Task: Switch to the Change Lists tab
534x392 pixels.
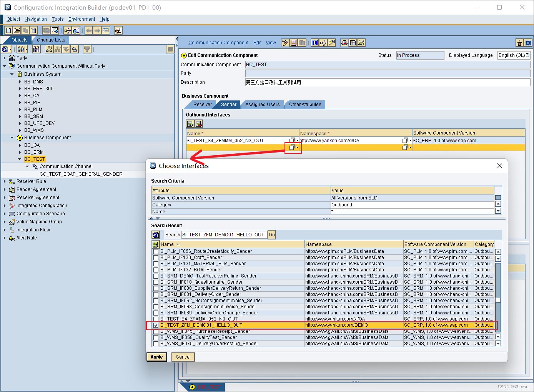Action: (x=51, y=40)
